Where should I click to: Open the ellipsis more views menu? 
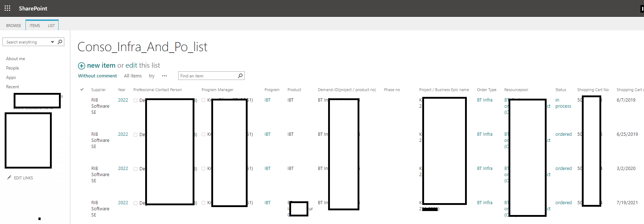pos(164,76)
